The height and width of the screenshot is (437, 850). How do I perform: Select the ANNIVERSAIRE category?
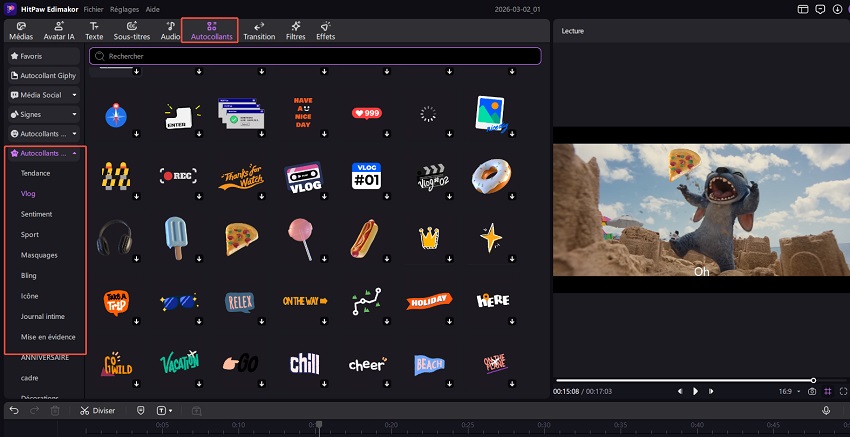(45, 358)
